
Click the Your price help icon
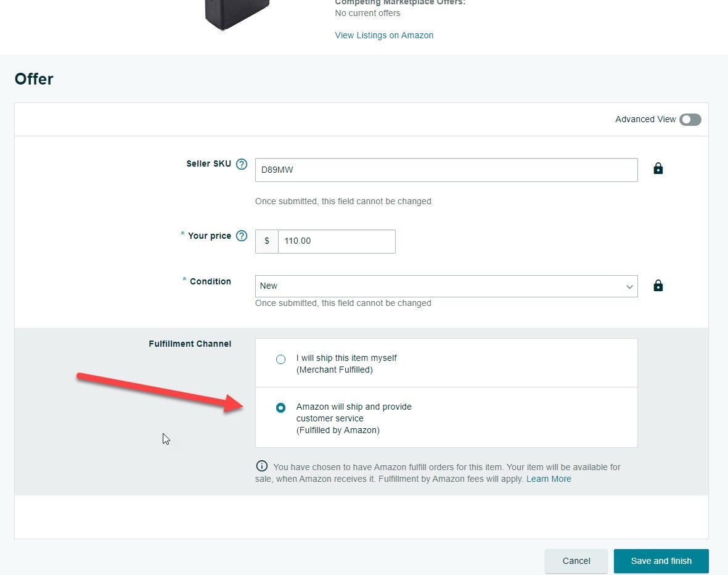click(x=242, y=236)
